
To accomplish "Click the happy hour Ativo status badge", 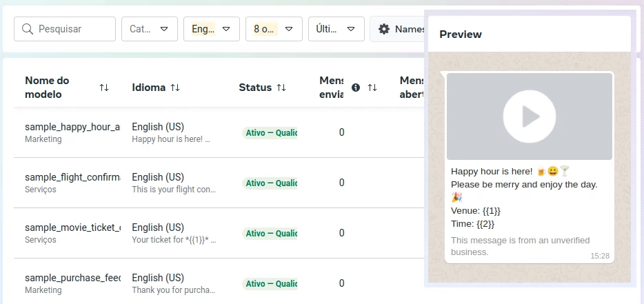I will point(270,133).
